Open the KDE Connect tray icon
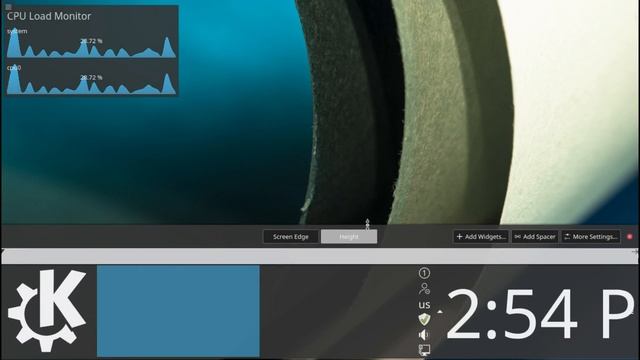640x360 pixels. pyautogui.click(x=424, y=289)
